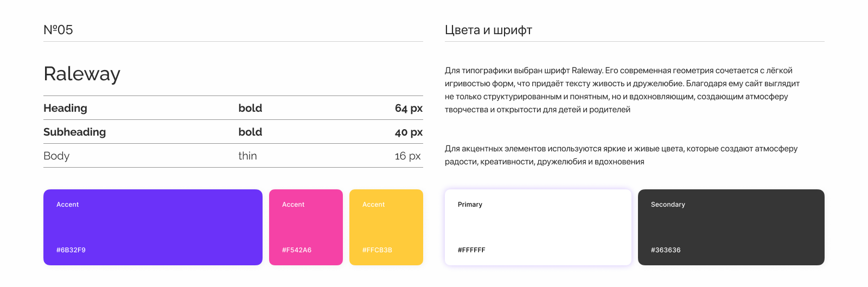Viewport: 868px width, 287px height.
Task: Pick the yellow Accent swatch #FFCB3B
Action: pos(386,227)
